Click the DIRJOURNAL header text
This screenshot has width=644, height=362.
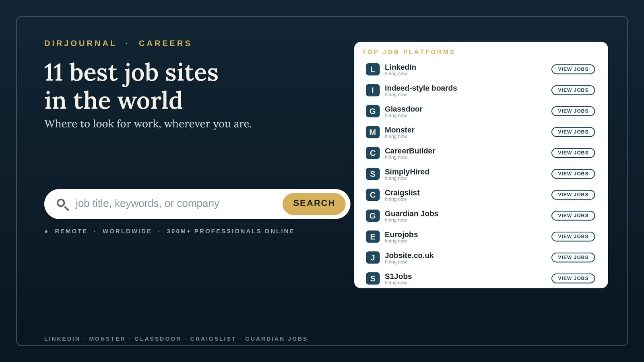[80, 43]
